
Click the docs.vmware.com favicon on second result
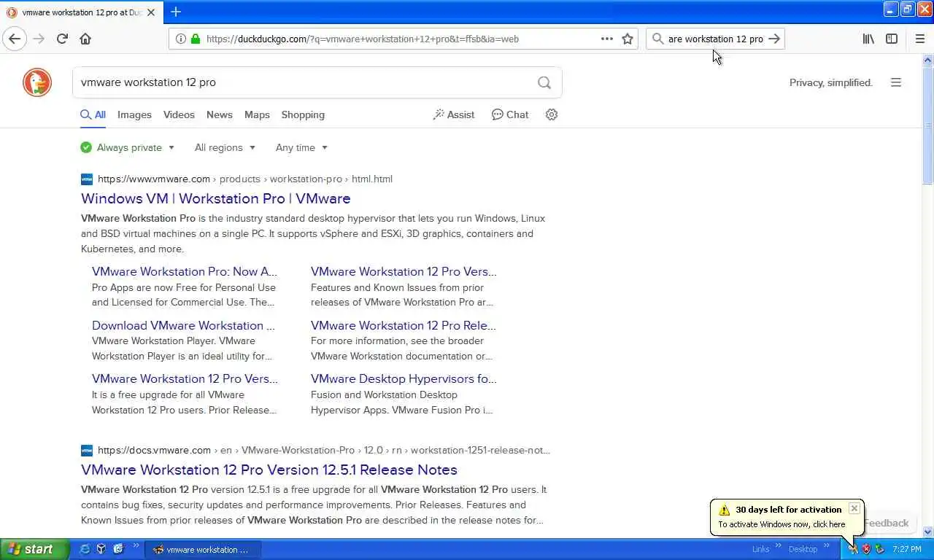pyautogui.click(x=87, y=450)
